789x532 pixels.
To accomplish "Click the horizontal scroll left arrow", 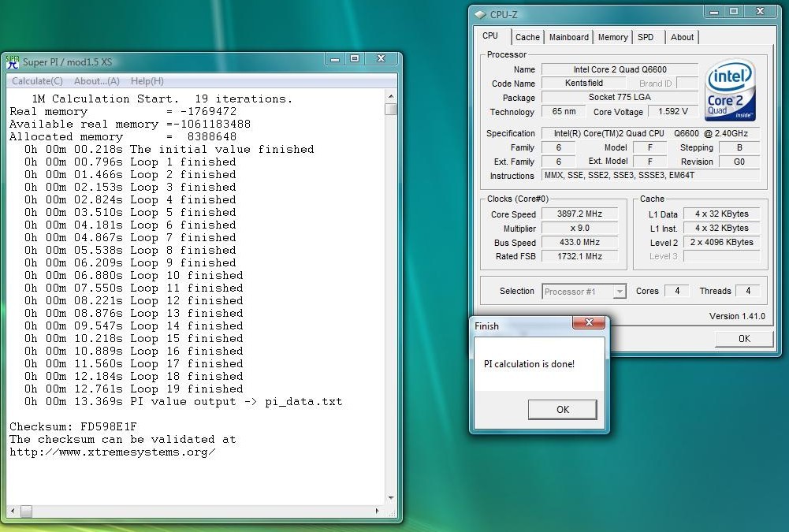I will pos(13,511).
